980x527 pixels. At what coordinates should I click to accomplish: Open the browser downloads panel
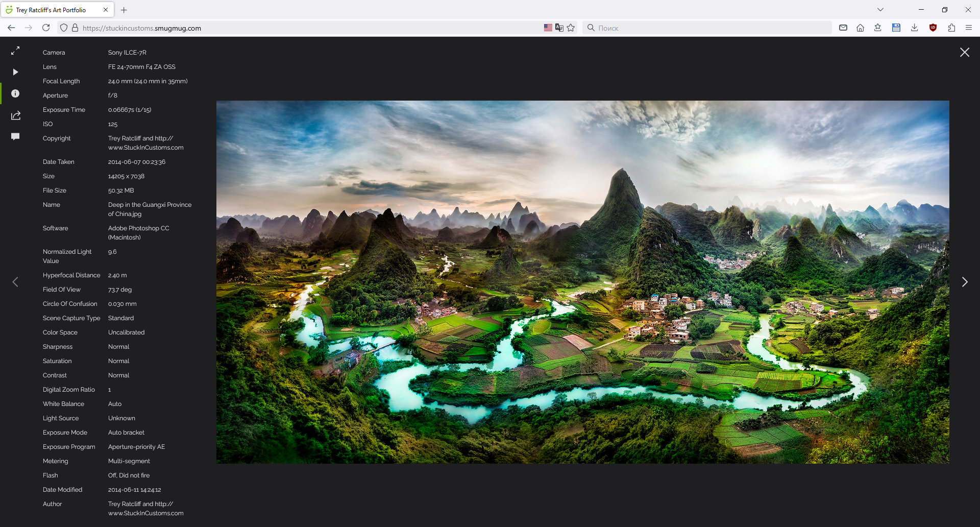[x=914, y=28]
